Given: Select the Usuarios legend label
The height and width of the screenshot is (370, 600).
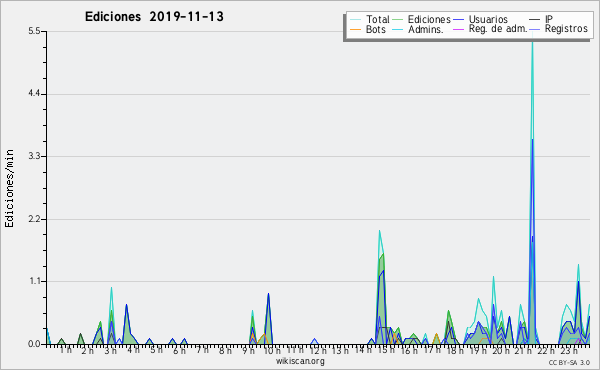Looking at the screenshot, I should point(488,19).
